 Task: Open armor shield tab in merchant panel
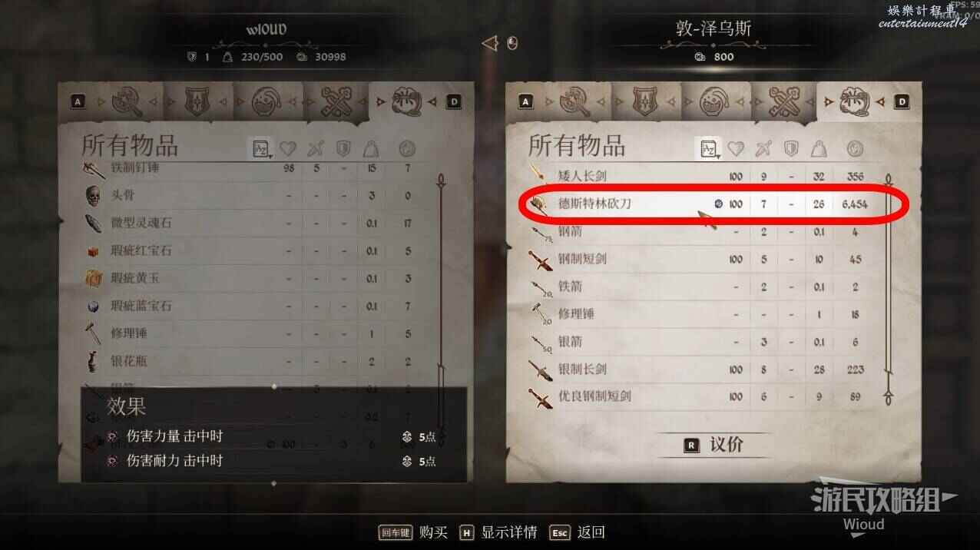coord(645,101)
